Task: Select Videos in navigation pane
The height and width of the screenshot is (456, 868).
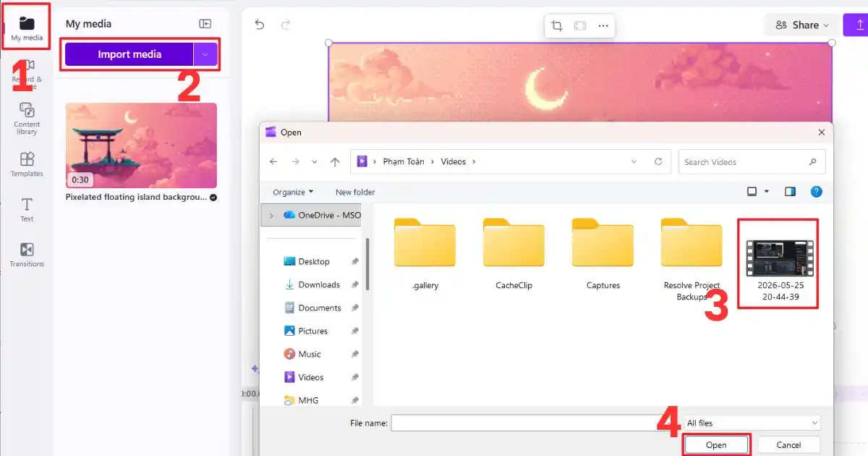Action: click(x=304, y=377)
